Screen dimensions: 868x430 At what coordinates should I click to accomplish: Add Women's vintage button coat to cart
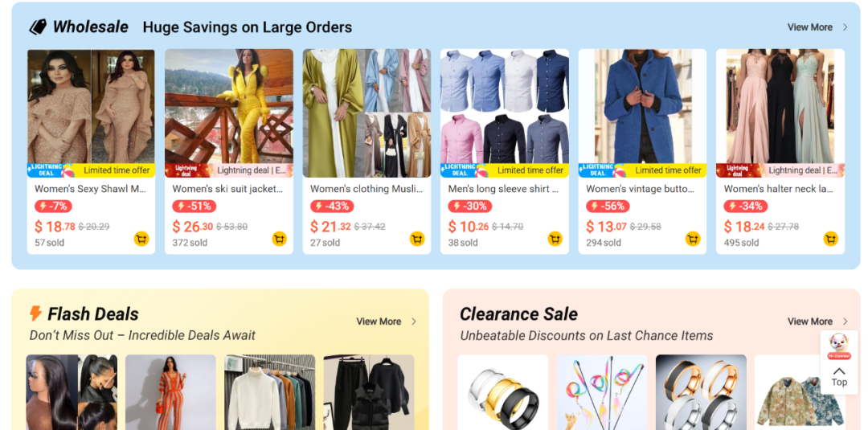click(693, 239)
